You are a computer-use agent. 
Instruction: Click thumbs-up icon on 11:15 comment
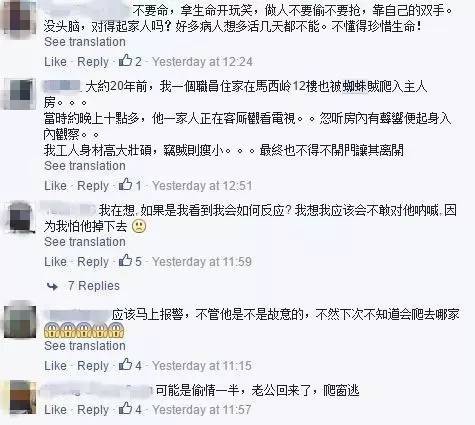pyautogui.click(x=126, y=365)
